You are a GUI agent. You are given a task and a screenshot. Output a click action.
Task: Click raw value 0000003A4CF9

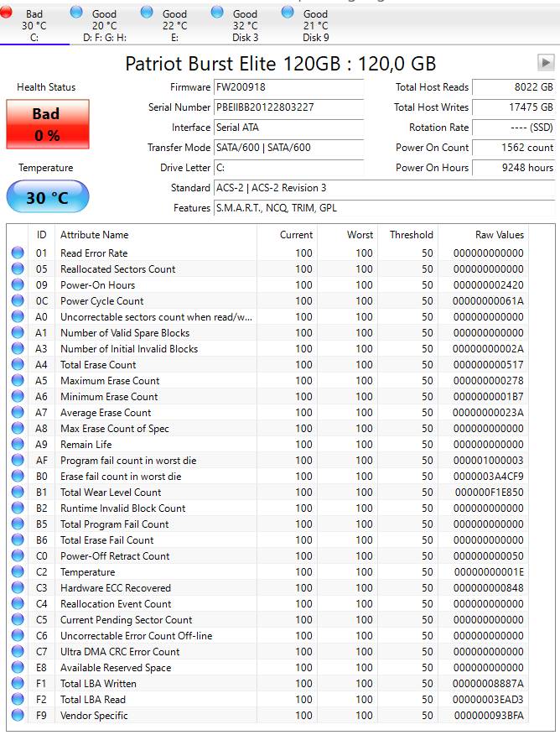(x=489, y=477)
